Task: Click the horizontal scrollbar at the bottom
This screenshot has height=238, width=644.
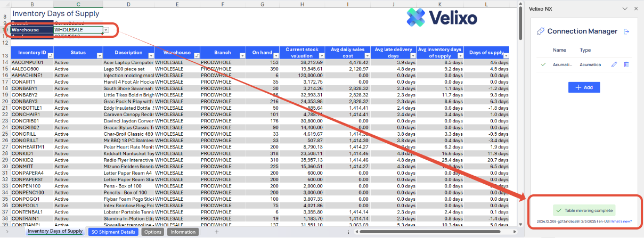Action: tap(426, 232)
